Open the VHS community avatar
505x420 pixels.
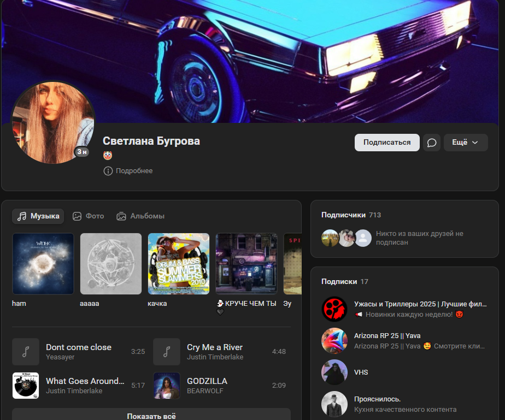334,372
